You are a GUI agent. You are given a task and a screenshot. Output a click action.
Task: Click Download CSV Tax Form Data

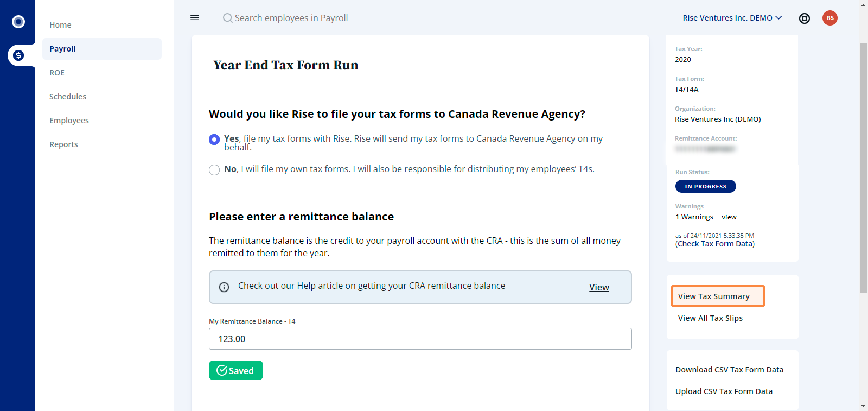coord(729,369)
